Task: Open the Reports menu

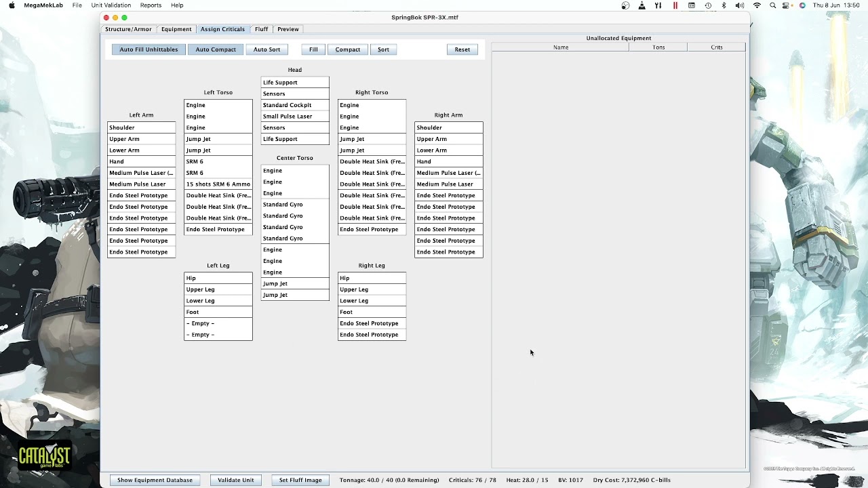Action: tap(151, 5)
